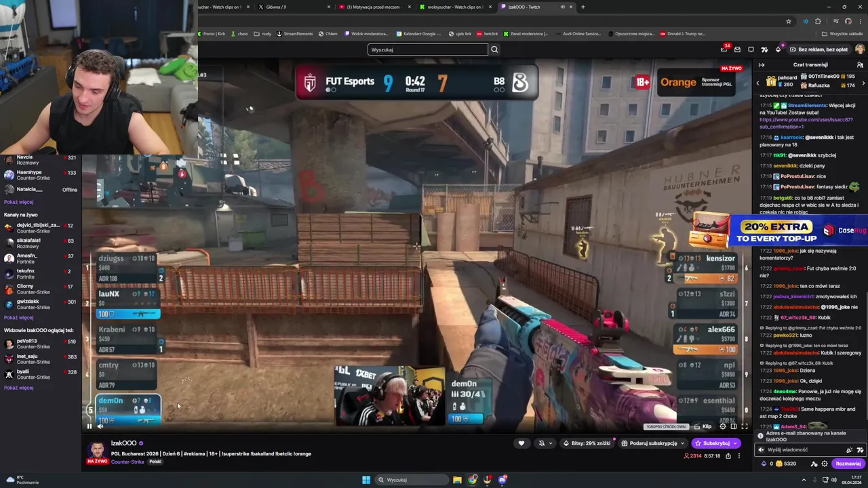Mute the stream volume speaker icon
This screenshot has height=488, width=868.
pyautogui.click(x=100, y=426)
